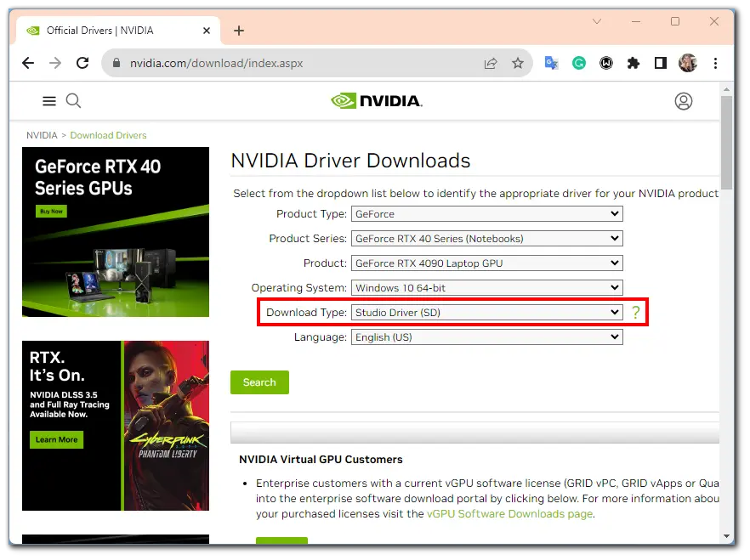The height and width of the screenshot is (560, 750).
Task: Open Chrome's three-dot menu
Action: (716, 63)
